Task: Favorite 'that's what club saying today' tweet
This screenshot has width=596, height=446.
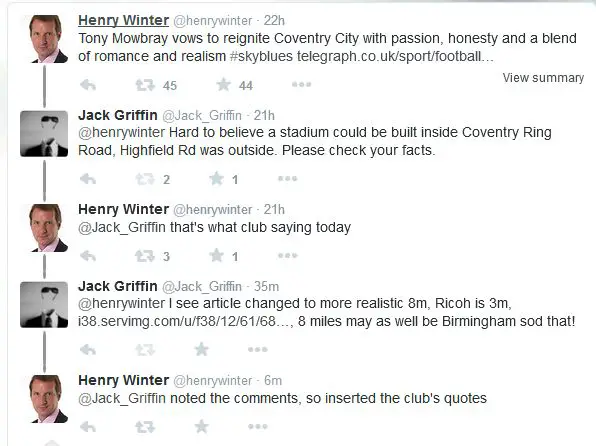Action: tap(217, 256)
